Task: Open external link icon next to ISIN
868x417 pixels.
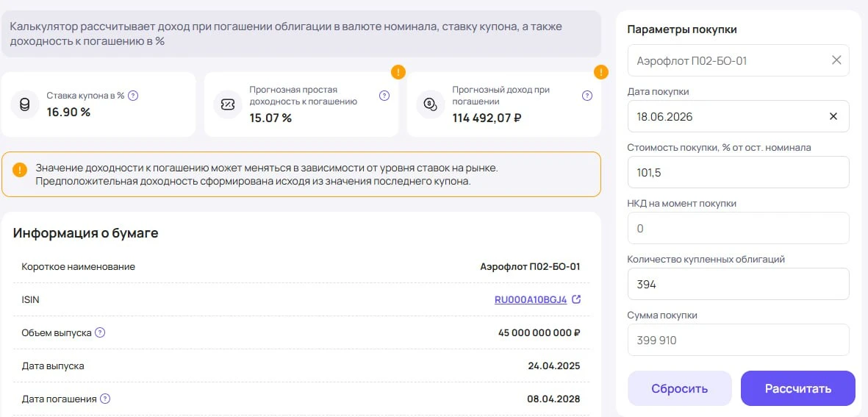Action: [576, 299]
